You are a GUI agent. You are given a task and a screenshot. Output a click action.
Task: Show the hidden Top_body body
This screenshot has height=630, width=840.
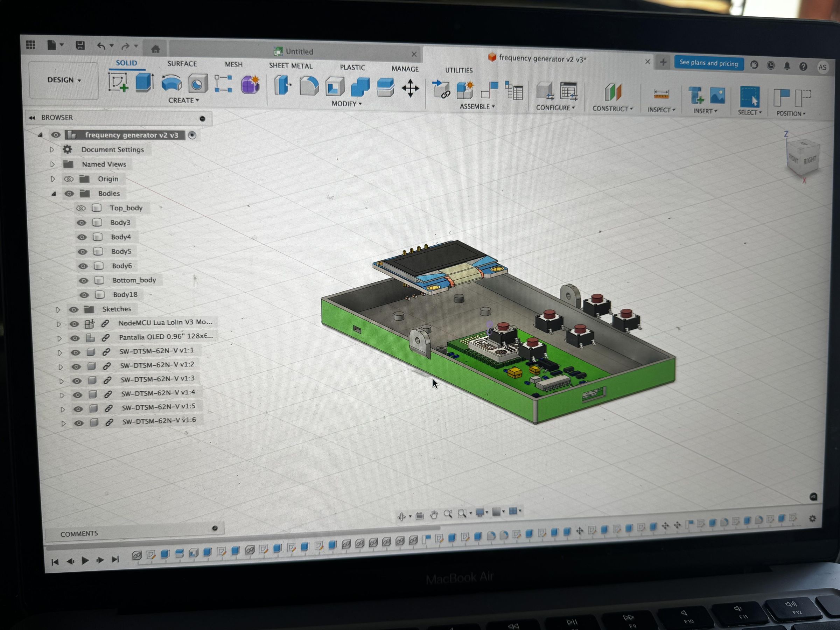[x=81, y=208]
